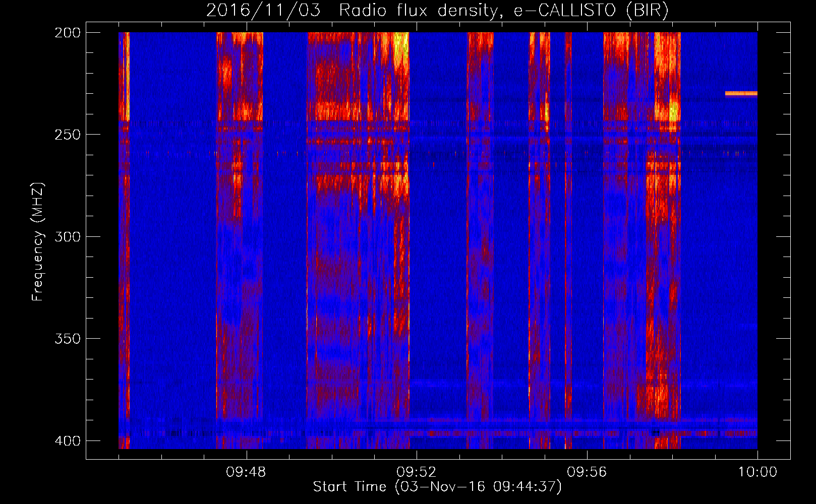Click the 400 frequency tick label
The image size is (816, 504).
tap(68, 440)
